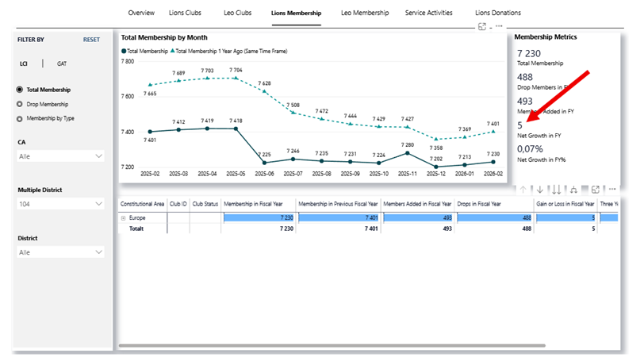
Task: Switch to the Lions Clubs tab
Action: (185, 13)
